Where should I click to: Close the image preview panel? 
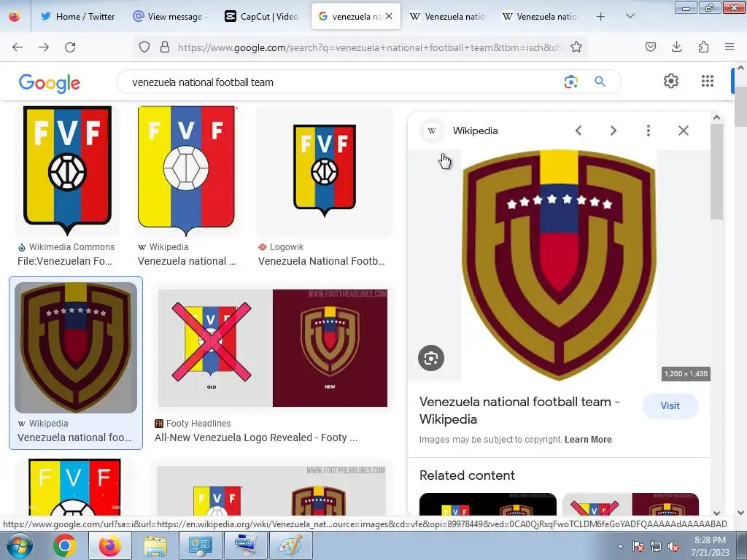(683, 131)
